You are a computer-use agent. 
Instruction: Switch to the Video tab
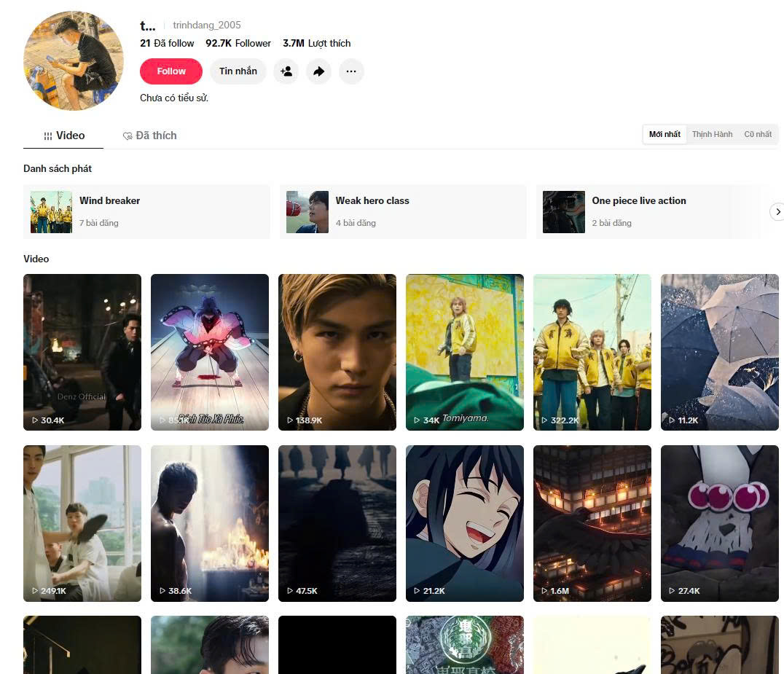coord(63,136)
